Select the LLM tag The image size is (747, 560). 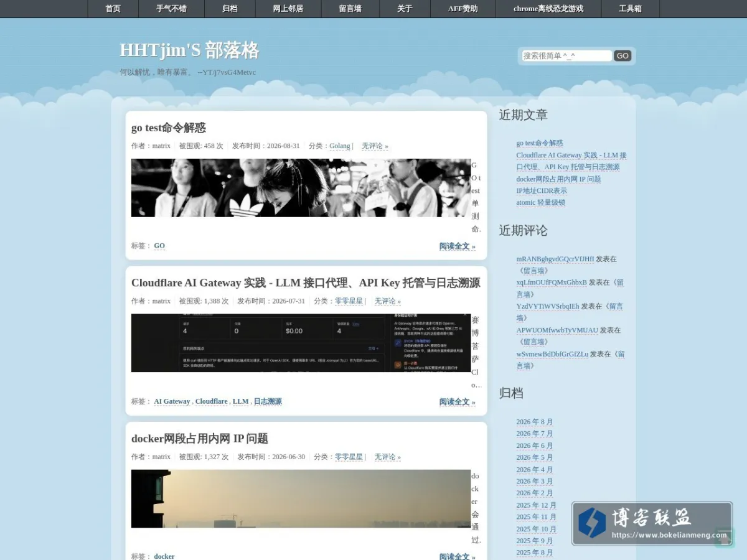pyautogui.click(x=240, y=401)
